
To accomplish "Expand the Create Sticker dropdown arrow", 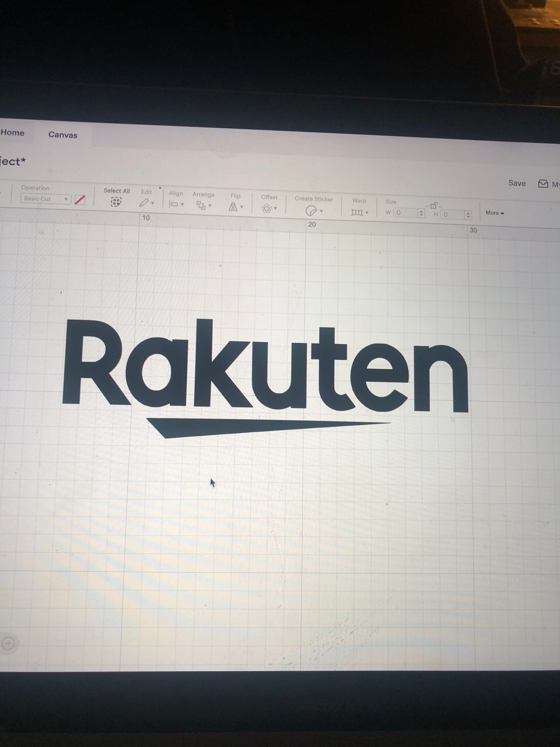I will click(x=321, y=211).
